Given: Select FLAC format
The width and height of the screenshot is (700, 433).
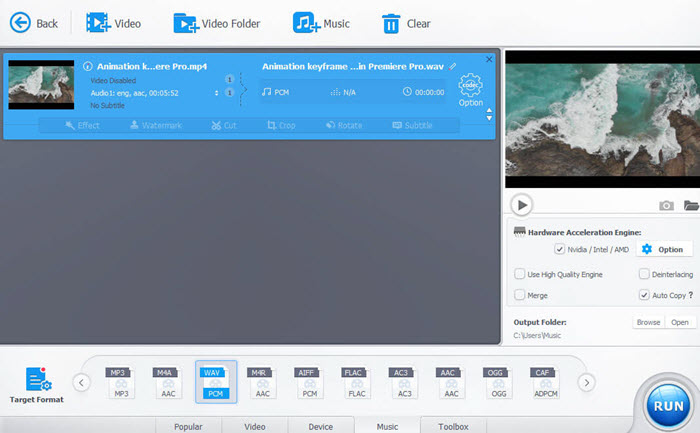Looking at the screenshot, I should click(356, 383).
